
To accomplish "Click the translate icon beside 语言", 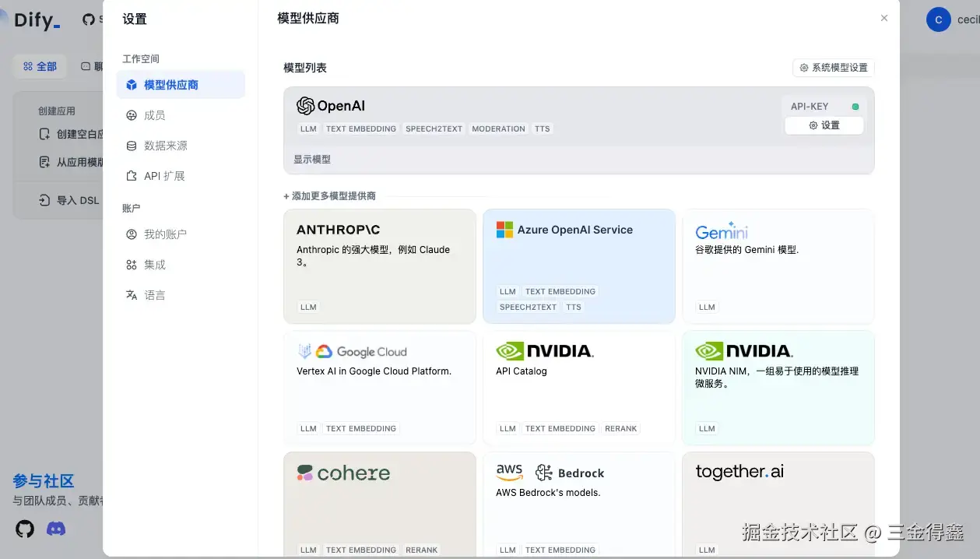I will tap(131, 295).
